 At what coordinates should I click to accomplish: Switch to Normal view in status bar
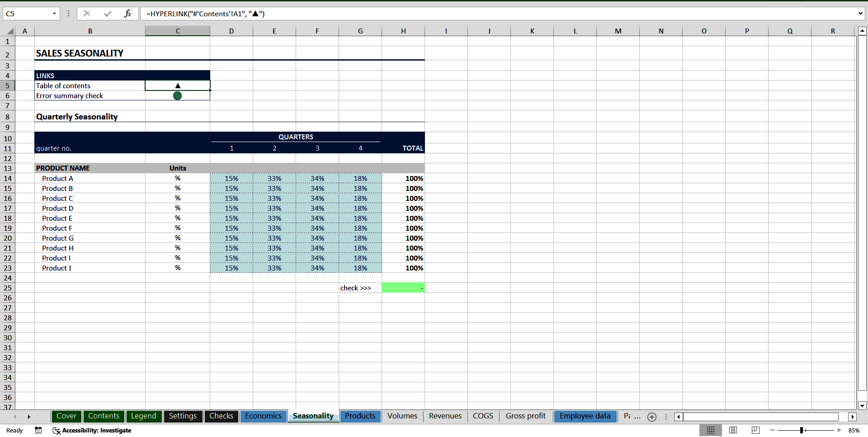point(711,430)
